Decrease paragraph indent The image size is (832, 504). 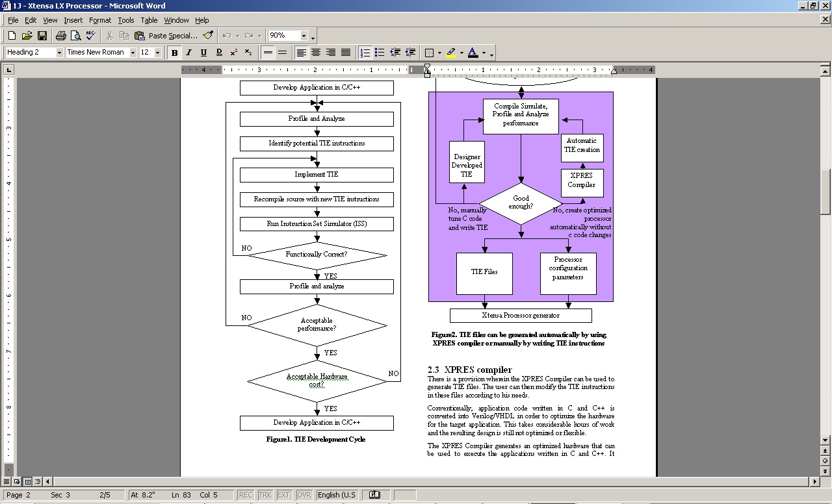click(x=395, y=53)
